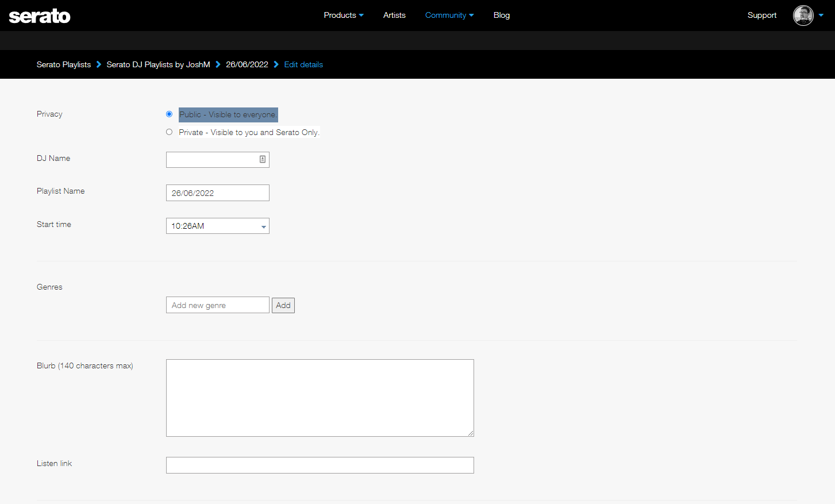The height and width of the screenshot is (504, 835).
Task: Open the Support link
Action: click(x=761, y=16)
